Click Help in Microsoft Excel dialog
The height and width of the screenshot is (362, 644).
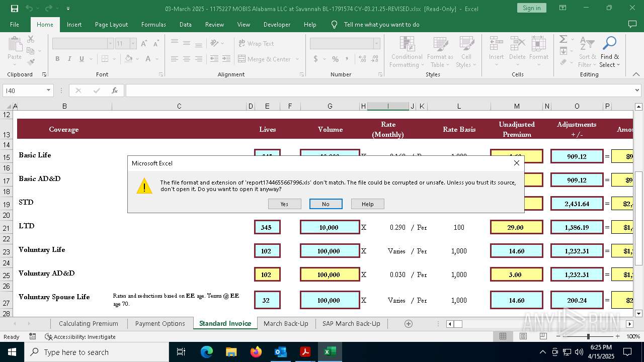click(367, 204)
